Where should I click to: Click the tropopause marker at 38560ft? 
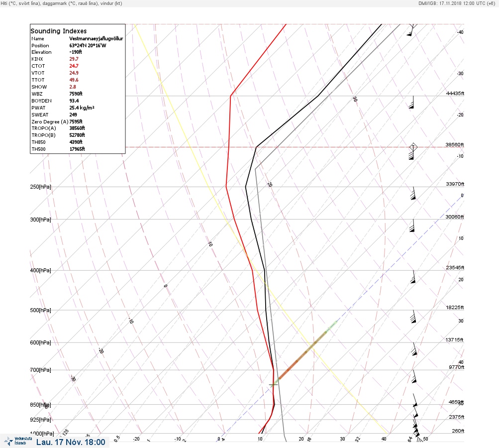click(x=413, y=147)
